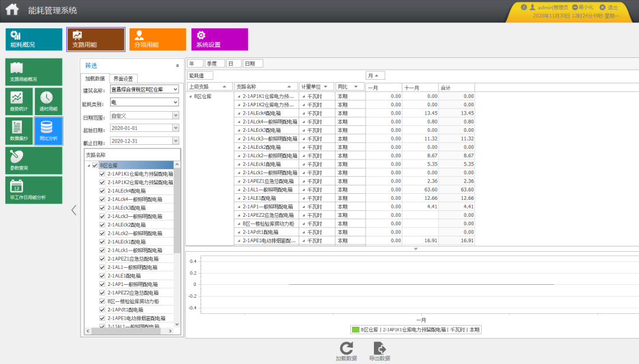
Task: Collapse B区仓库 tree node in filter
Action: pyautogui.click(x=89, y=165)
